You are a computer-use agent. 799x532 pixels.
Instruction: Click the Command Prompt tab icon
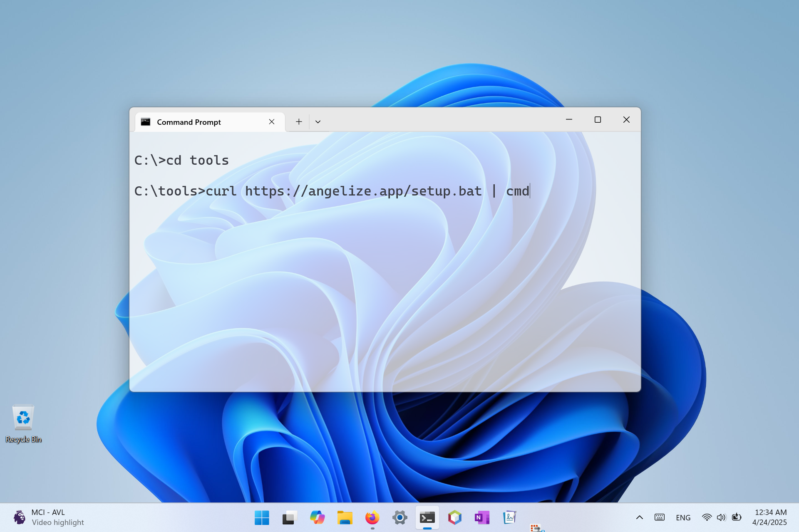click(x=145, y=122)
